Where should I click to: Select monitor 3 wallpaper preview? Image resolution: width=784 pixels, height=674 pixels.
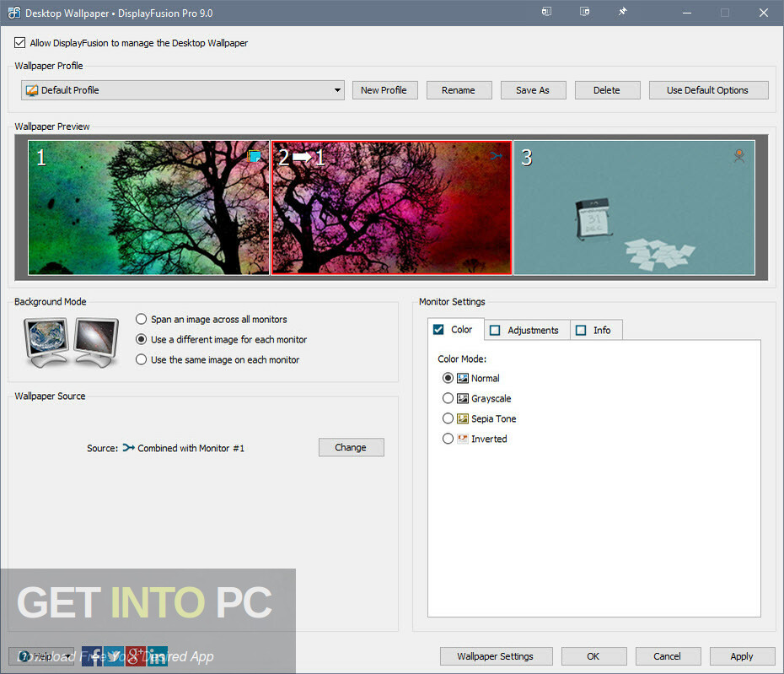(635, 208)
